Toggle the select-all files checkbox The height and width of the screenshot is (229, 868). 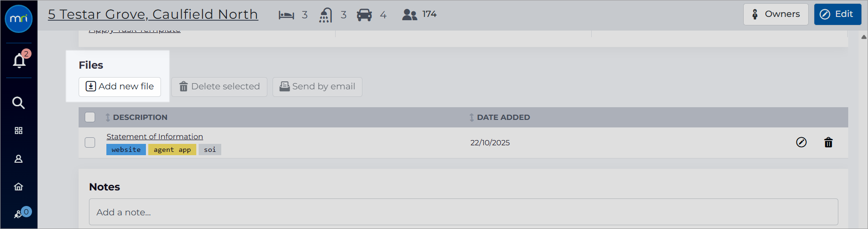(x=90, y=117)
